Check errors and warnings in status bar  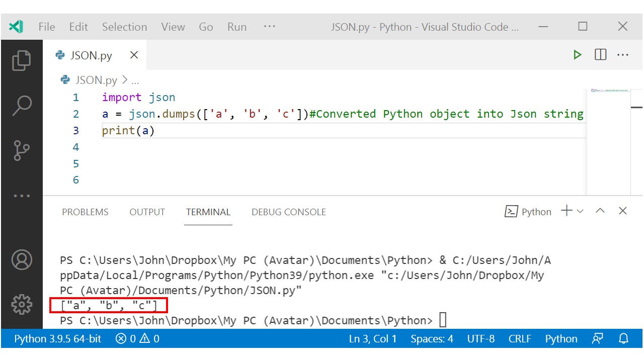(x=136, y=338)
